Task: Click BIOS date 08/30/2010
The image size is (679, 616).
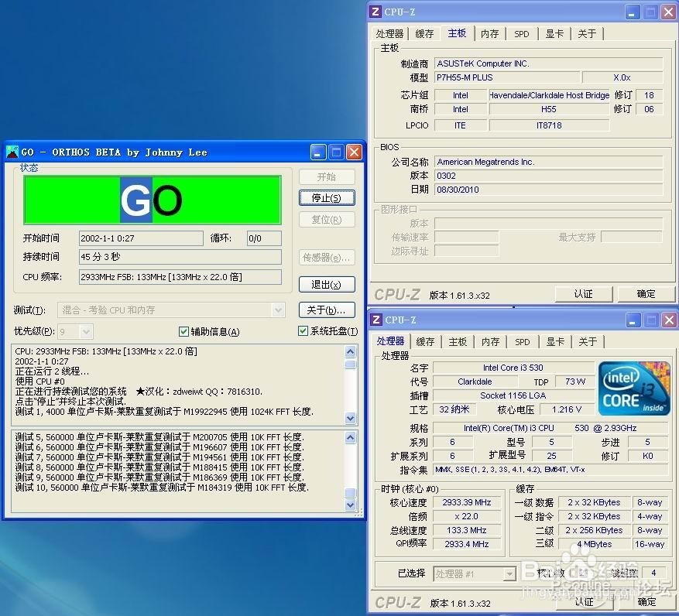Action: (x=548, y=190)
